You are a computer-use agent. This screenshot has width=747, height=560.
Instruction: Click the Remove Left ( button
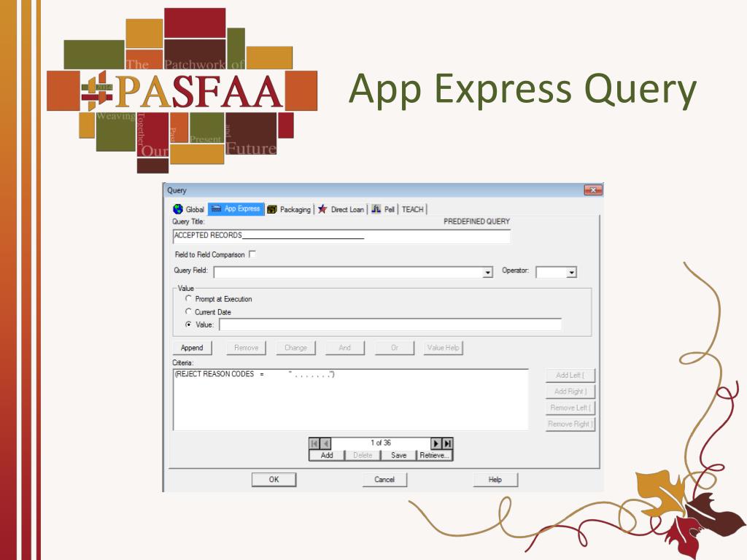(570, 408)
